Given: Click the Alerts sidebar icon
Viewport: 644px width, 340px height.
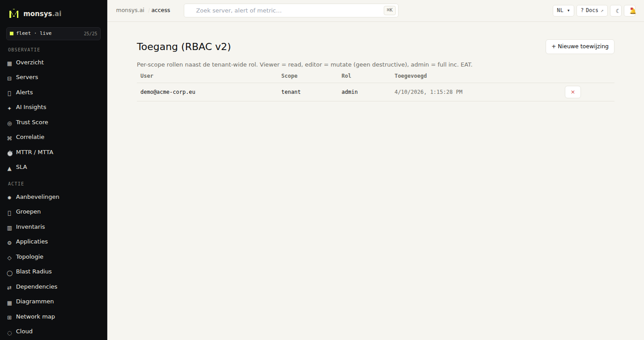Looking at the screenshot, I should (x=9, y=93).
